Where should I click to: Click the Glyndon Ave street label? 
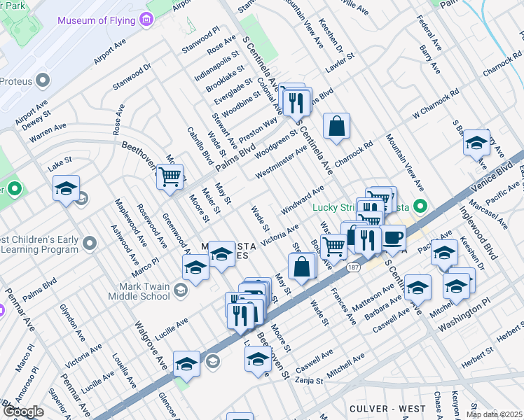pos(73,323)
